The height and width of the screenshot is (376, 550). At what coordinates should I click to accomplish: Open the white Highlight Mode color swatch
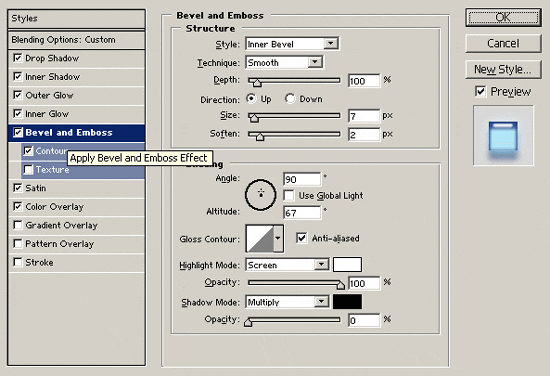tap(347, 264)
